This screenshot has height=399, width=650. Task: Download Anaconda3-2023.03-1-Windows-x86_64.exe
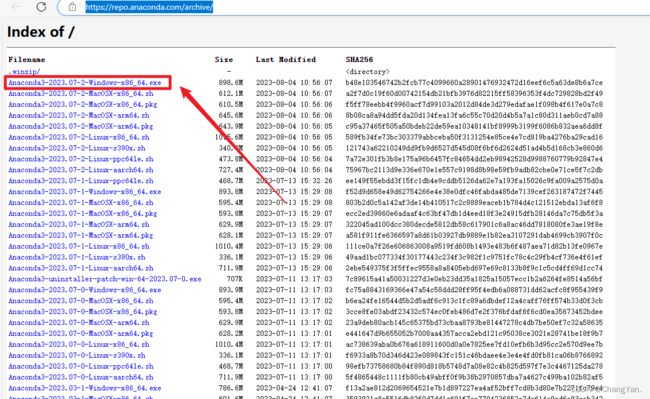coord(85,388)
